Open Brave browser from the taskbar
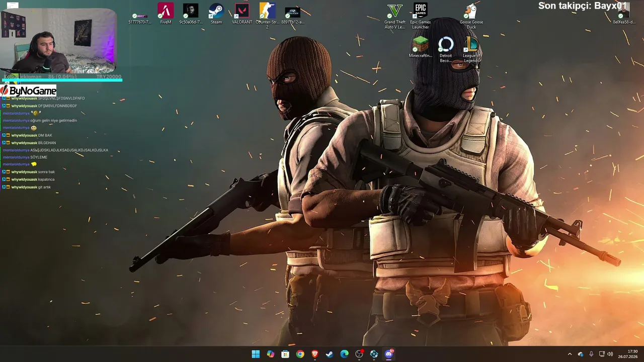This screenshot has height=362, width=644. pyautogui.click(x=315, y=354)
